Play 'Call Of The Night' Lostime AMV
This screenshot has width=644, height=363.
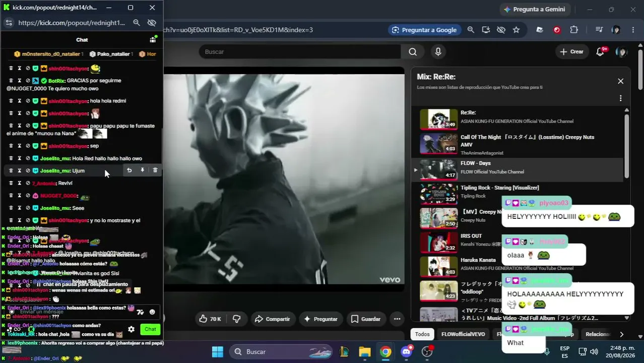click(x=518, y=145)
